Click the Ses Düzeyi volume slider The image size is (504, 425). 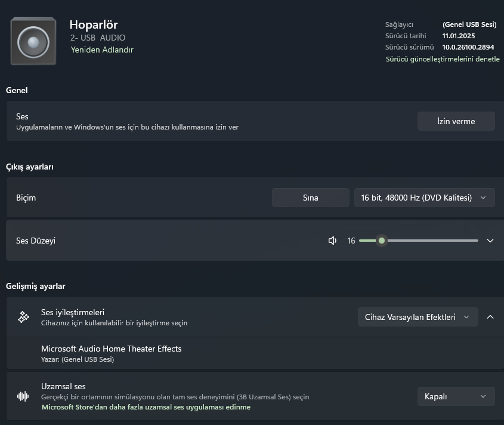click(419, 241)
